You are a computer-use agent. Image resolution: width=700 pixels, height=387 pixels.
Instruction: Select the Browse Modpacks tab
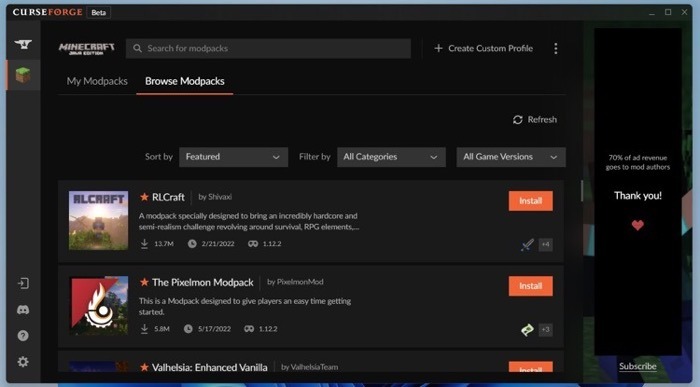pos(184,81)
